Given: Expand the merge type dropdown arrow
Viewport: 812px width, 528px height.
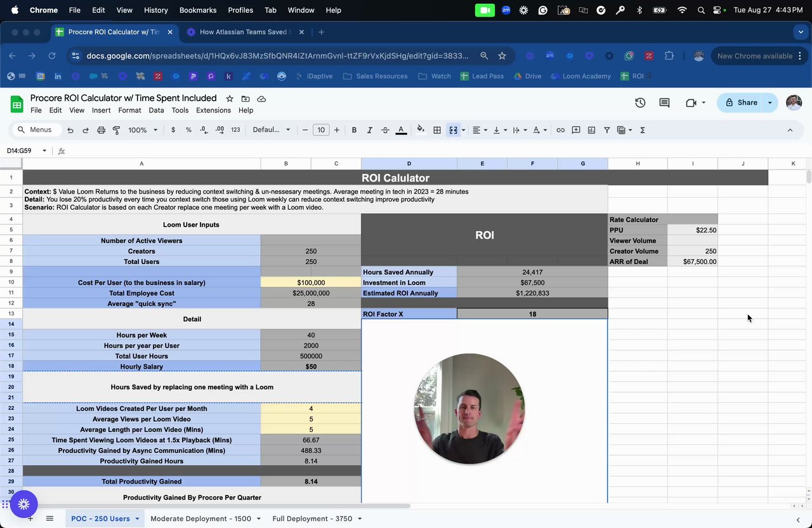Looking at the screenshot, I should click(x=463, y=130).
